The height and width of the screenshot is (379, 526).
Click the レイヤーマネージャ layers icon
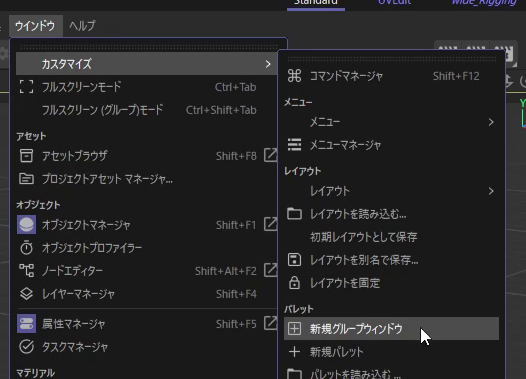click(27, 294)
